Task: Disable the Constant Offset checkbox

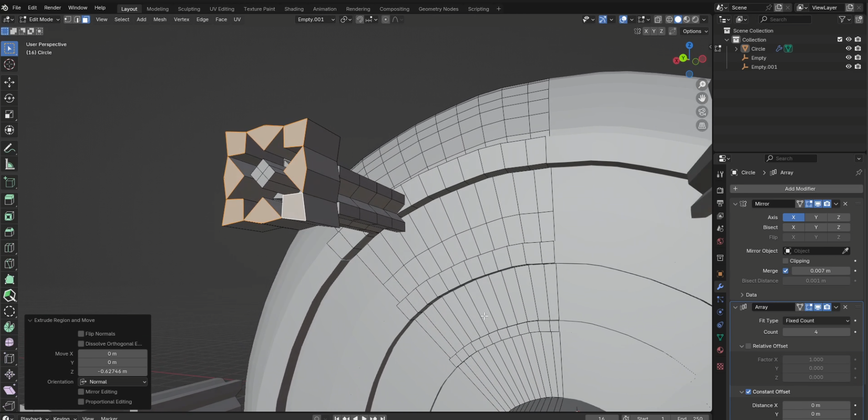Action: [748, 392]
